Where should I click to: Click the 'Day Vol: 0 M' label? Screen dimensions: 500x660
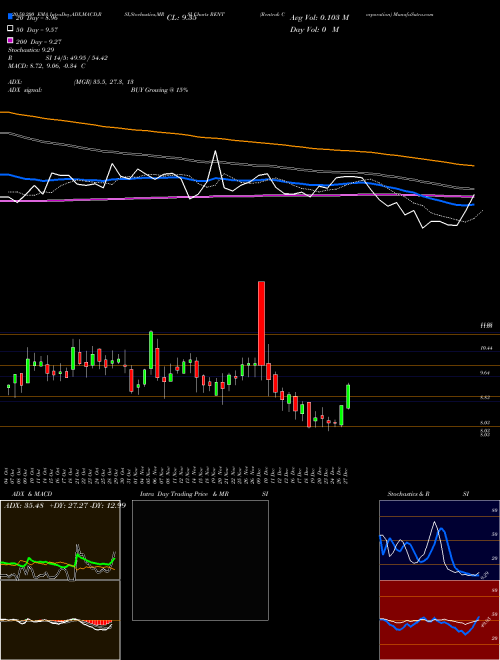314,29
